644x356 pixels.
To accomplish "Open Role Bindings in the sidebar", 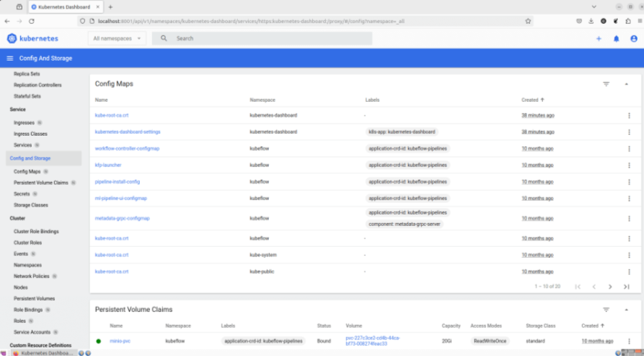I will [28, 310].
